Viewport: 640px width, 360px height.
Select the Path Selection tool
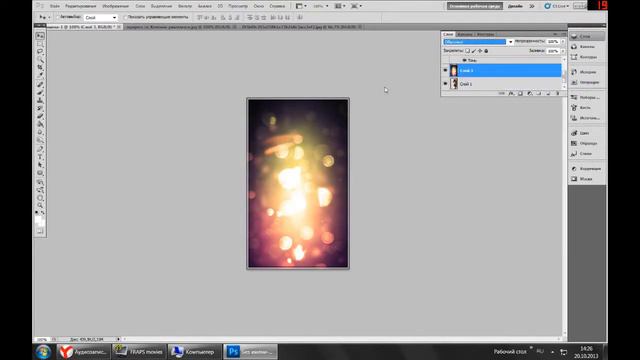pos(40,165)
